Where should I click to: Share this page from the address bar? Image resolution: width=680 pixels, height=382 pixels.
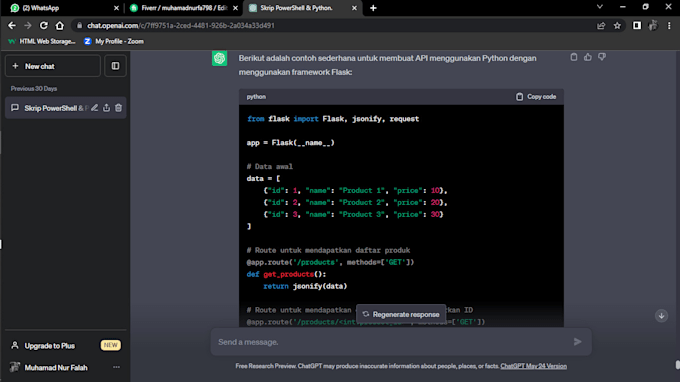(x=601, y=26)
